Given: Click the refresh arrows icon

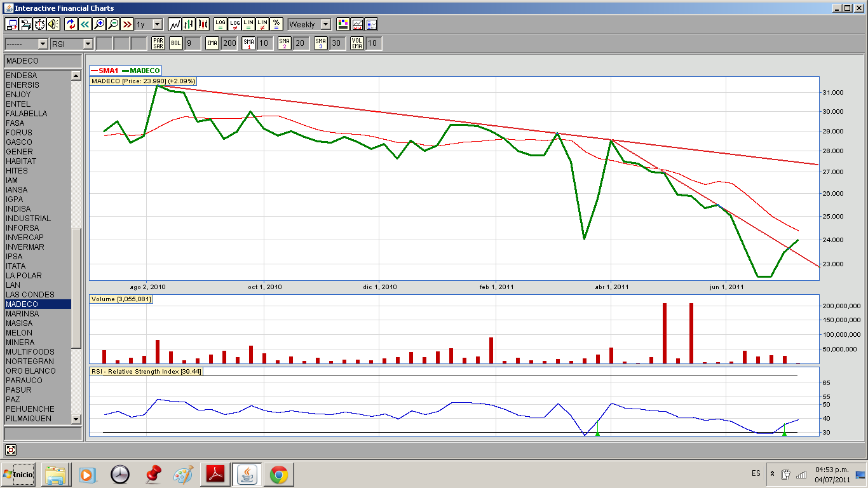Looking at the screenshot, I should pos(71,24).
